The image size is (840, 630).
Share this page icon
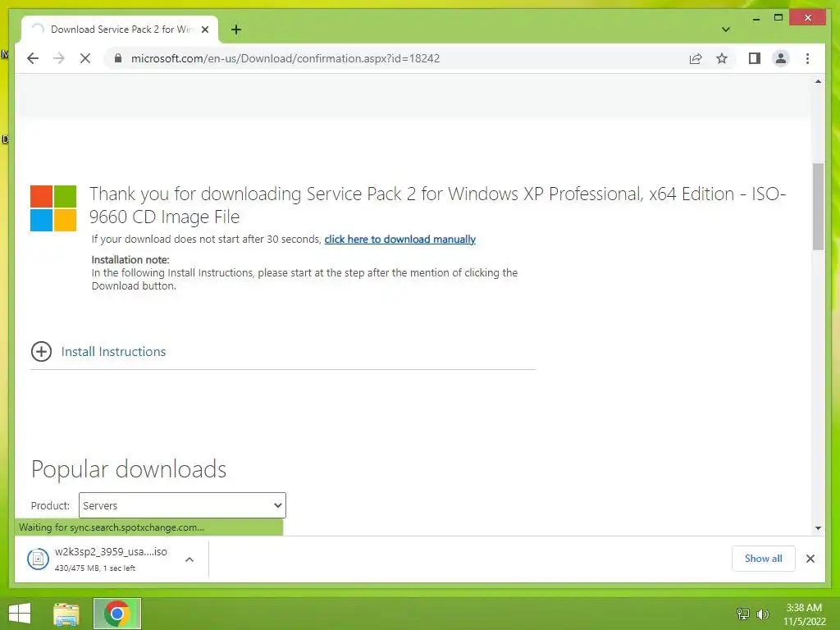pos(696,58)
